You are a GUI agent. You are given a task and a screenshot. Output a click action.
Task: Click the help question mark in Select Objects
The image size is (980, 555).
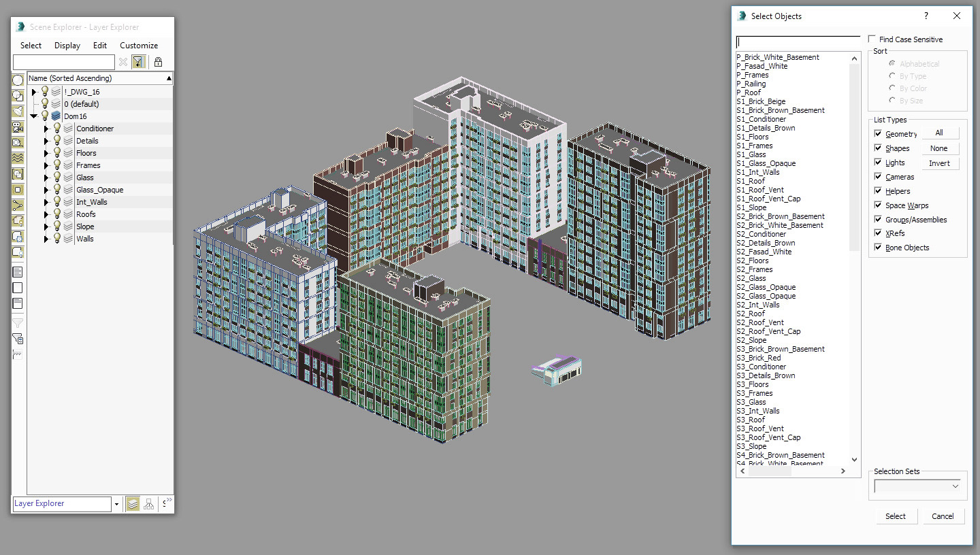926,16
